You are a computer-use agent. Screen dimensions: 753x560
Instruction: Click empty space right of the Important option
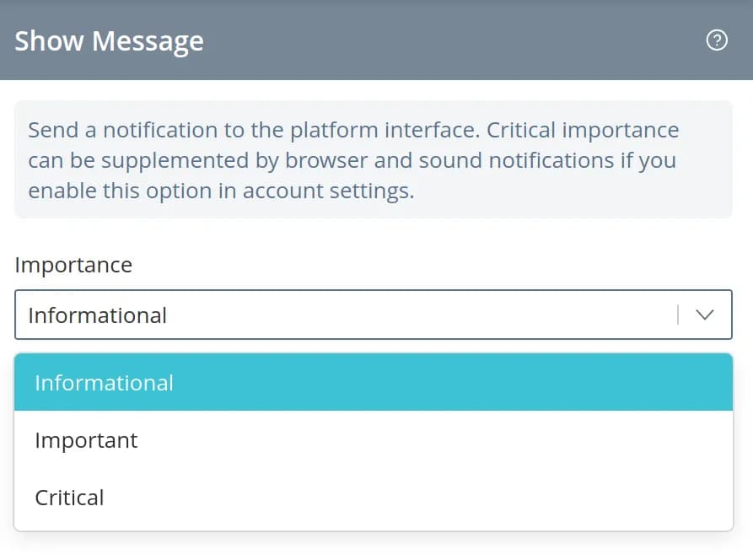coord(438,440)
